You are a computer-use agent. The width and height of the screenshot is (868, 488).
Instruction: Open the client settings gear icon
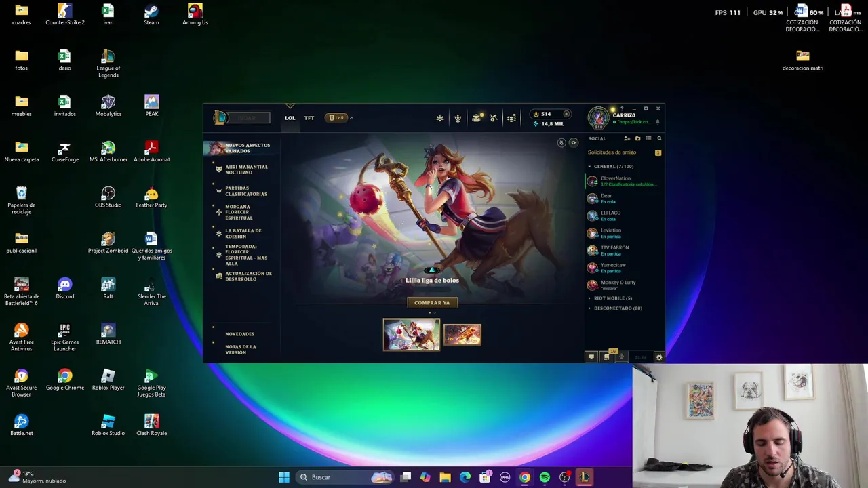pos(646,108)
